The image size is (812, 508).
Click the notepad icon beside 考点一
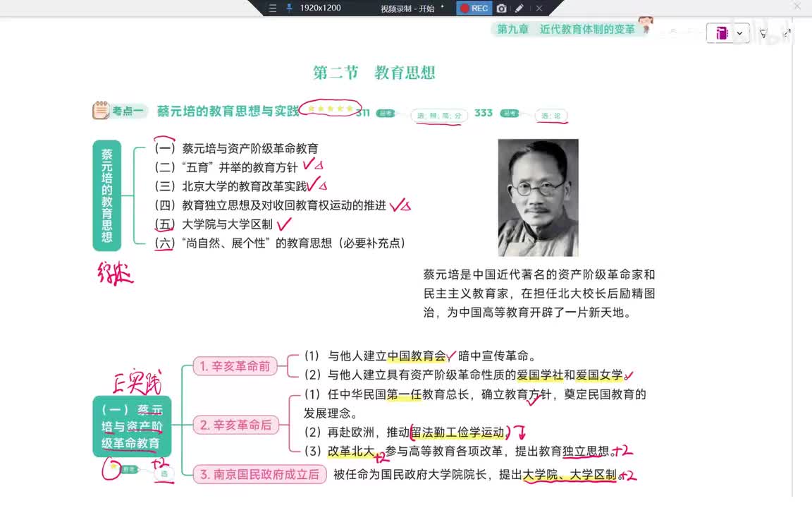101,110
